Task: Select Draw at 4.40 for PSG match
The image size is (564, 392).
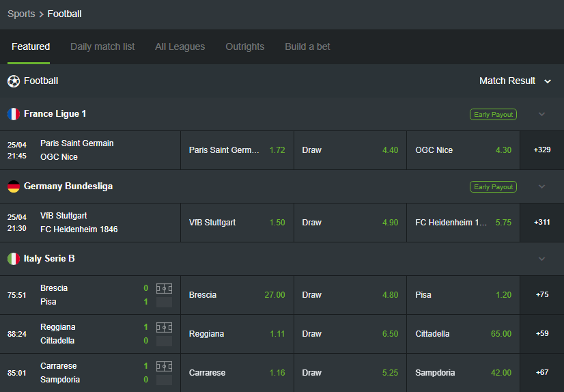Action: click(350, 150)
